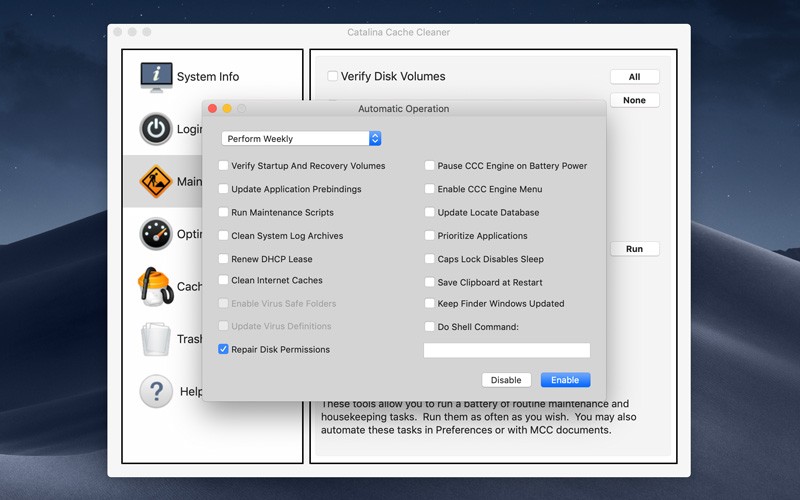
Task: Select the Maintenance construction sign icon
Action: (x=156, y=181)
